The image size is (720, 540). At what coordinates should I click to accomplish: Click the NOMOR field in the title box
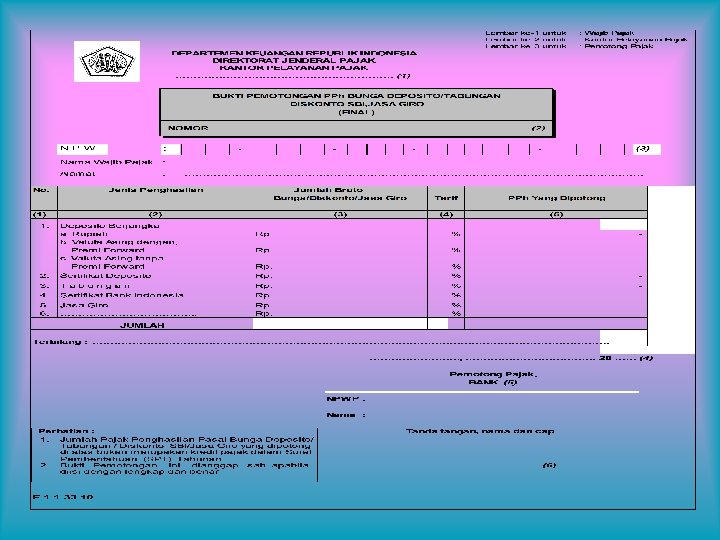356,128
